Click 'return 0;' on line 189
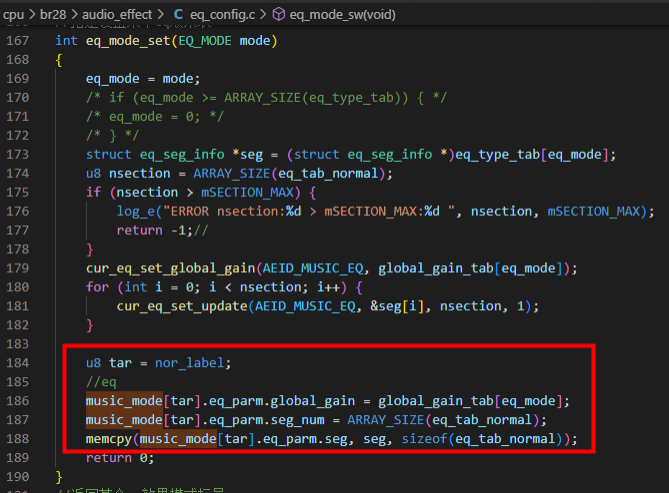Viewport: 669px width, 493px height. click(120, 458)
